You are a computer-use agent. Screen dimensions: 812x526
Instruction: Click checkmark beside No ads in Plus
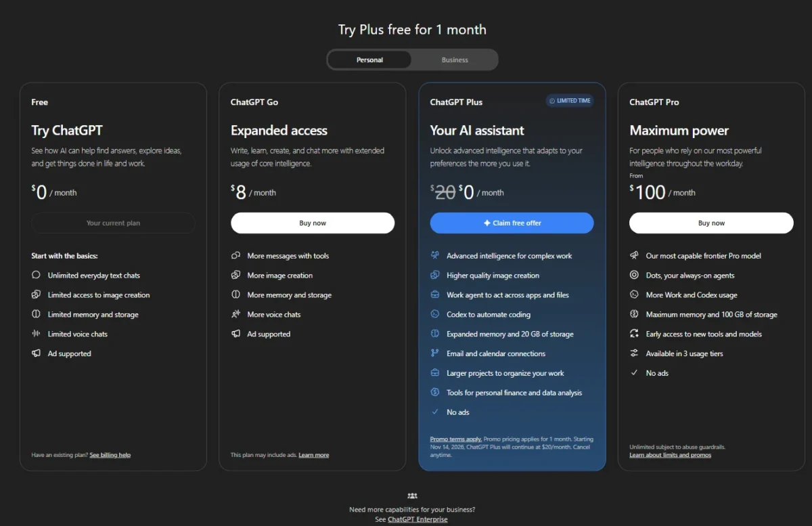point(435,412)
